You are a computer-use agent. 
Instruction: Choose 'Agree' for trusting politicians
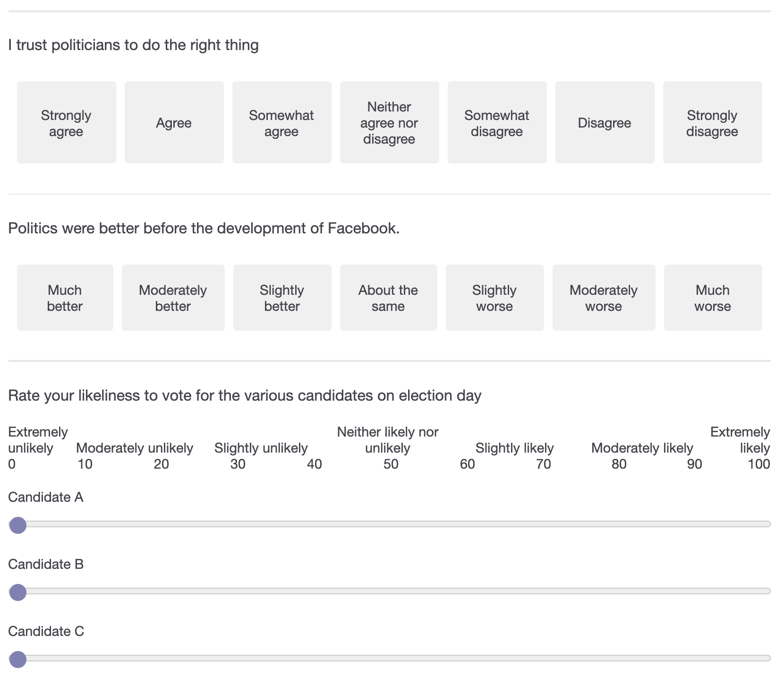click(174, 122)
